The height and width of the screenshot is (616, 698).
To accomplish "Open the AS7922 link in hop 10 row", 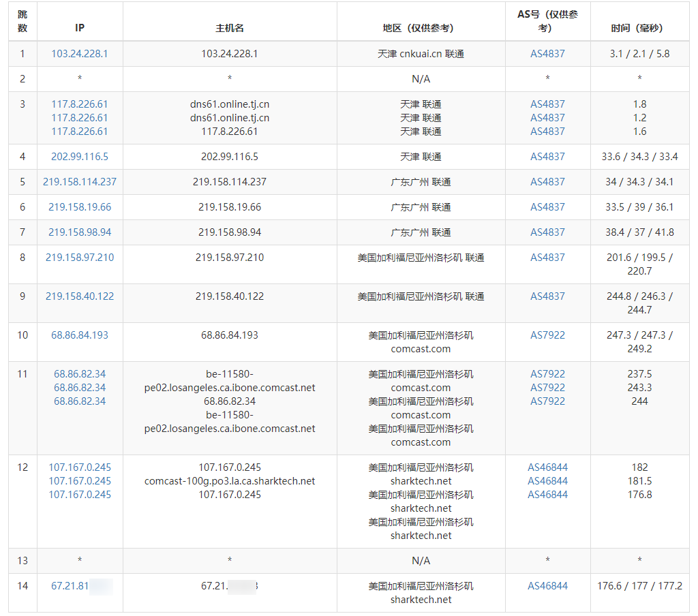I will [x=547, y=335].
